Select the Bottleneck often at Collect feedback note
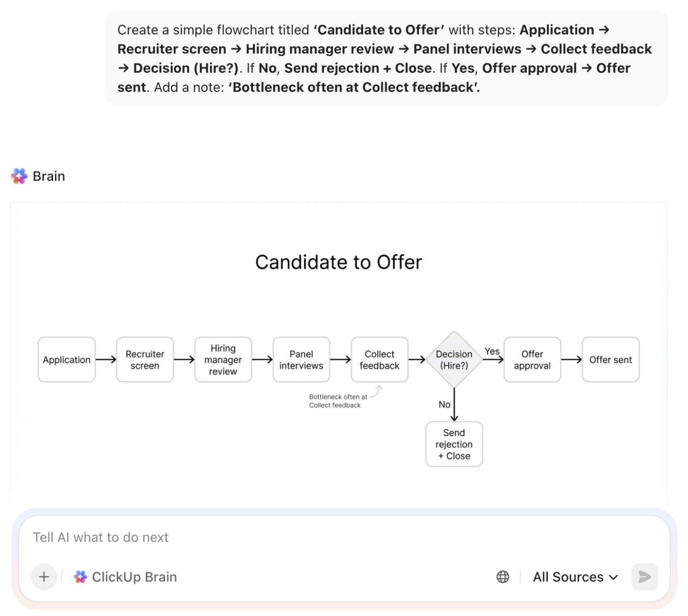688x616 pixels. point(338,401)
